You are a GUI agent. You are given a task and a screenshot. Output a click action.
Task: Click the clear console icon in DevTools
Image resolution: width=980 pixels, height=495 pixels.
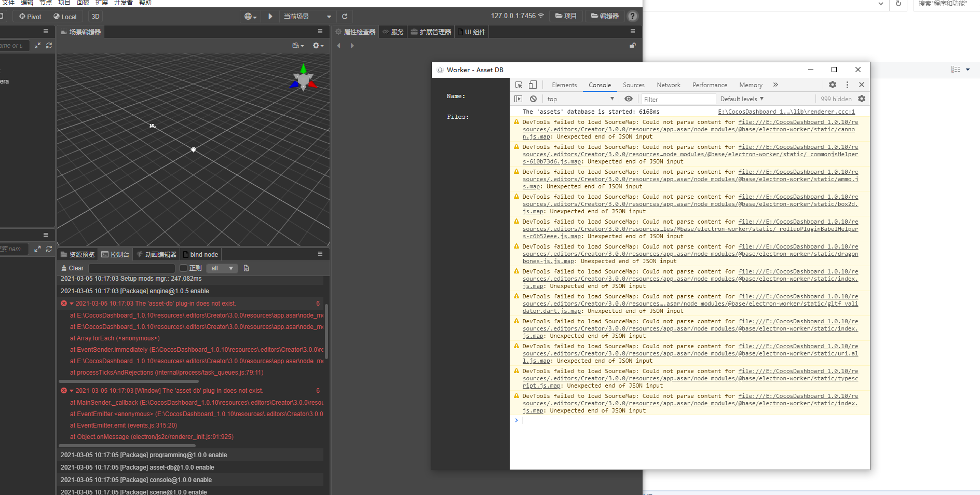pyautogui.click(x=533, y=99)
